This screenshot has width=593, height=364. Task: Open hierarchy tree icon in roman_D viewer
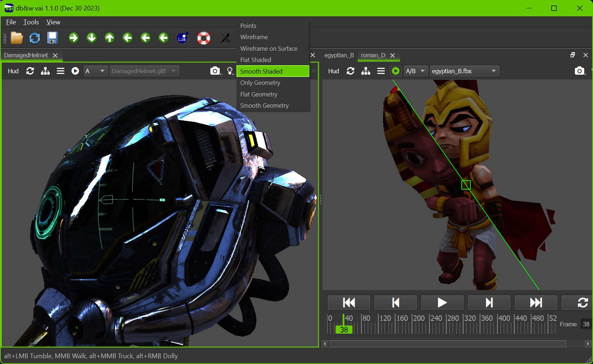pos(366,71)
